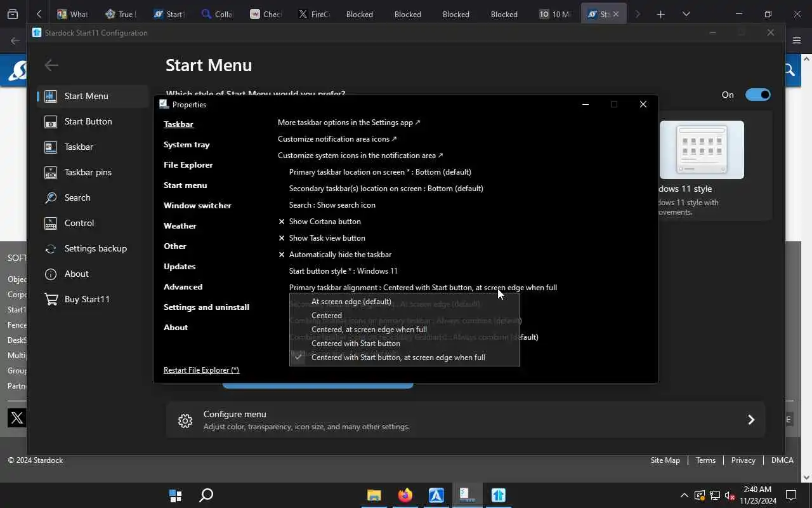The width and height of the screenshot is (812, 508).
Task: Open notification center icon on taskbar
Action: [791, 495]
